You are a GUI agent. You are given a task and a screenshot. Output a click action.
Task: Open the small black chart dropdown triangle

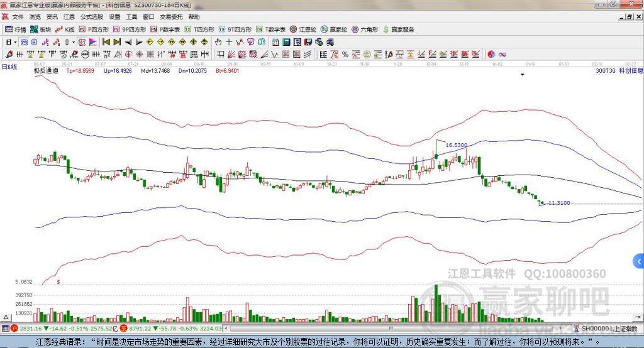[x=523, y=75]
